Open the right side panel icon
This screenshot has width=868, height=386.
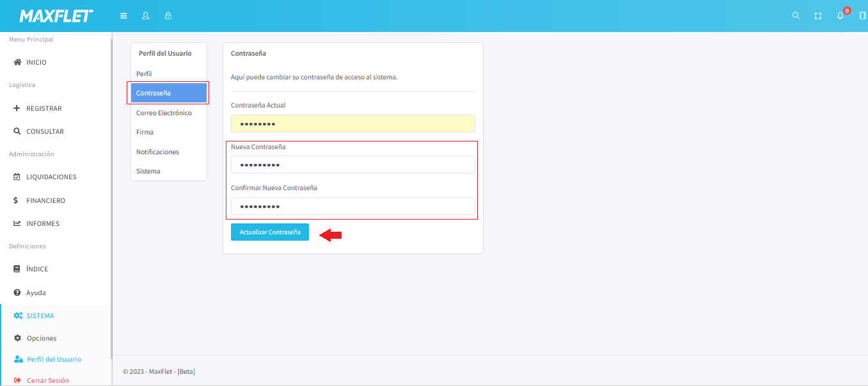click(x=862, y=16)
